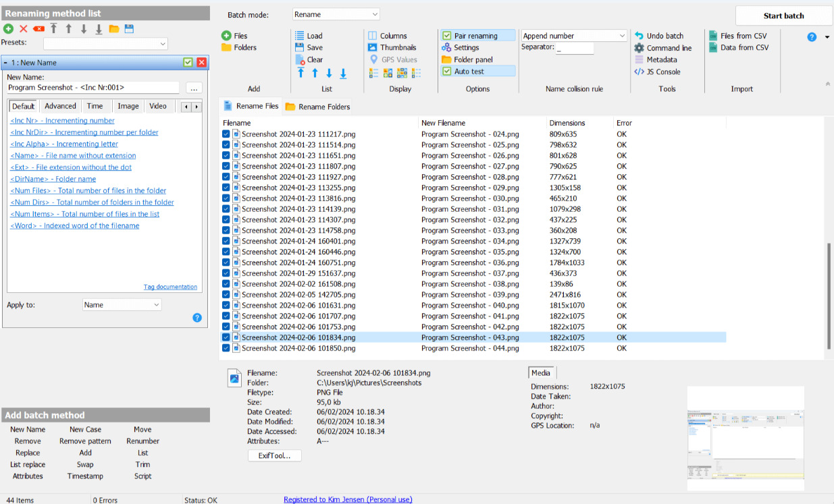Click help icon in New Name method panel
Viewport: 834px width, 504px height.
pos(197,318)
